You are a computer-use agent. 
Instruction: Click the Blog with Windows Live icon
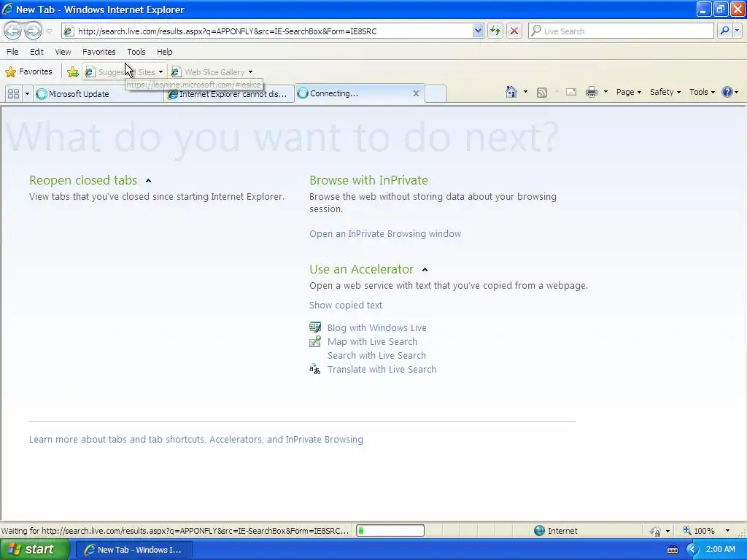tap(315, 327)
